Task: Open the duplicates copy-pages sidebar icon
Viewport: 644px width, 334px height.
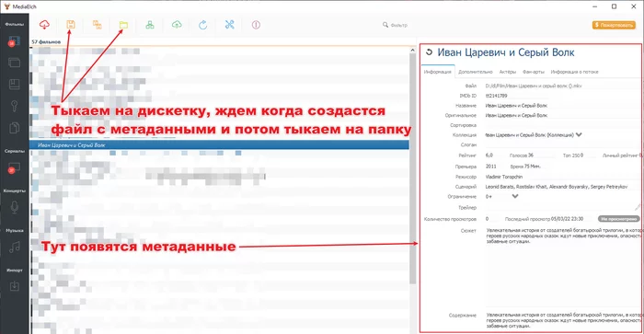Action: (x=15, y=128)
